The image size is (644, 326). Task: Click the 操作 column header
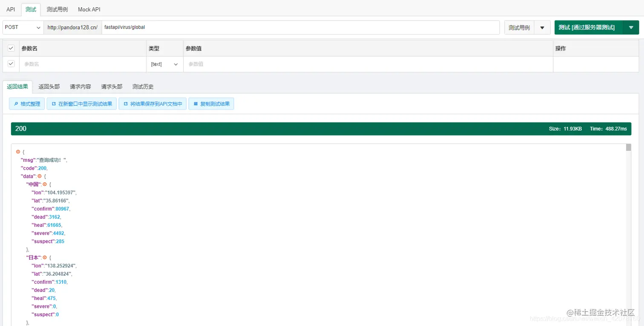point(561,49)
